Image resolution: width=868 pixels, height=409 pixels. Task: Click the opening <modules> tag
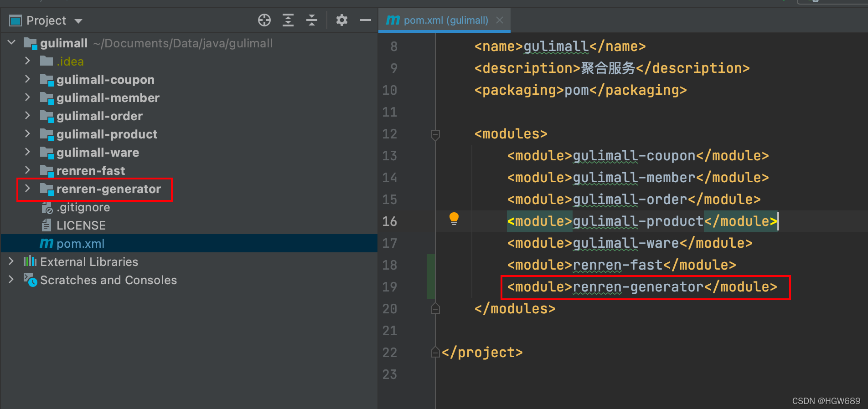[x=511, y=134]
